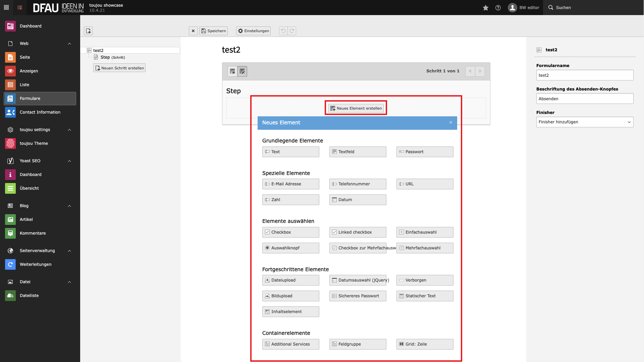Add a Linked checkbox element
644x362 pixels.
[358, 232]
